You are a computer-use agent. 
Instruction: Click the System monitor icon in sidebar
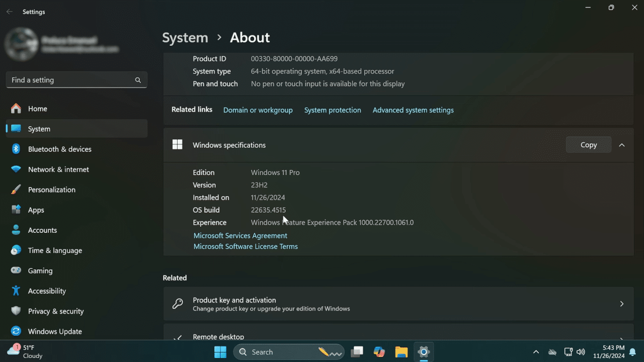[16, 129]
